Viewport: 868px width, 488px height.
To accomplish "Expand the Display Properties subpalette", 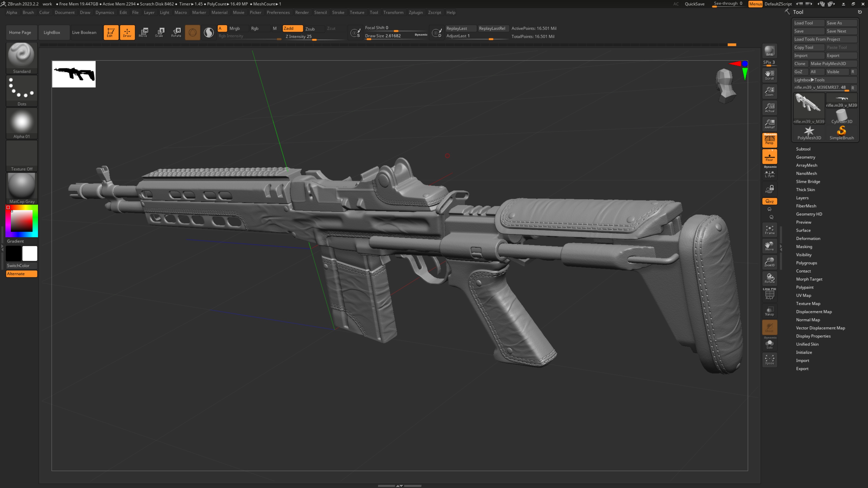I will pos(813,336).
